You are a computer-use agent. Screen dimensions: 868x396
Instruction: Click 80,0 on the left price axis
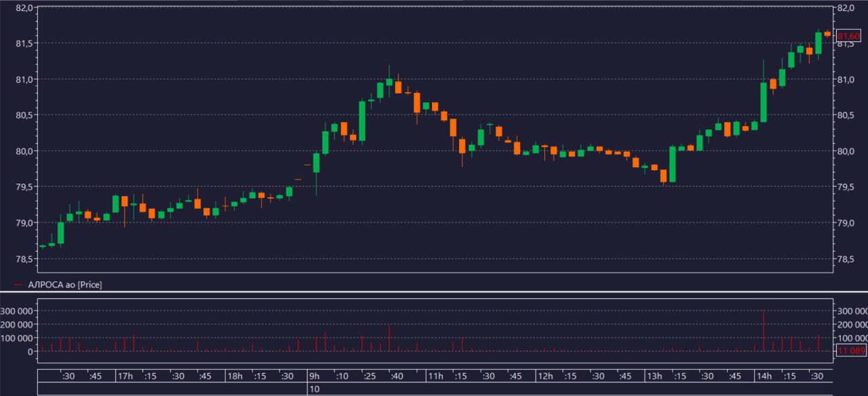pos(23,151)
